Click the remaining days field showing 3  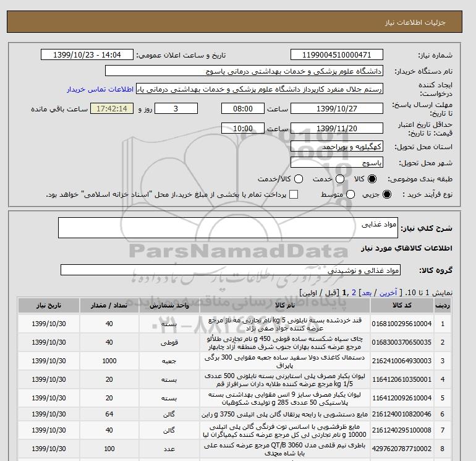pyautogui.click(x=176, y=108)
